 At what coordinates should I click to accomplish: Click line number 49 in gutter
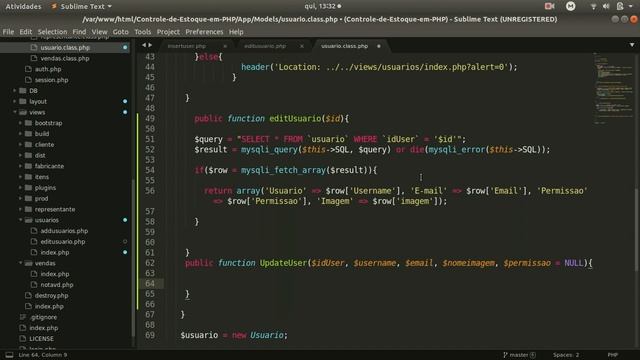[x=150, y=119]
